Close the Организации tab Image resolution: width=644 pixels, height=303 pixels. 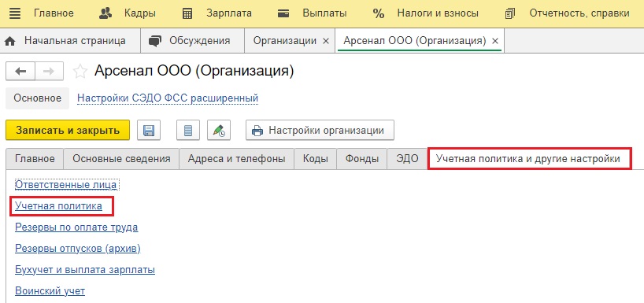pyautogui.click(x=326, y=41)
